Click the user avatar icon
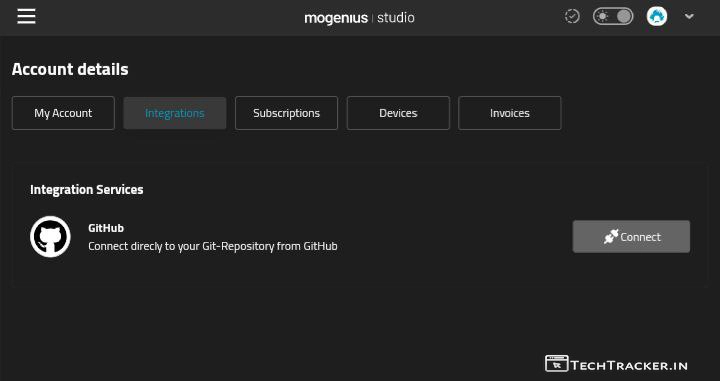Screen dimensions: 720x381 pyautogui.click(x=657, y=17)
